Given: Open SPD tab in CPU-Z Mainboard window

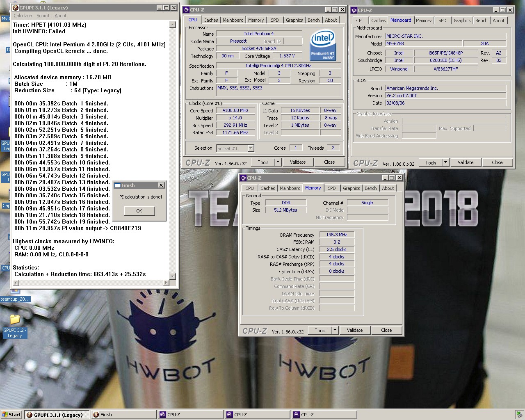Looking at the screenshot, I should pos(443,21).
